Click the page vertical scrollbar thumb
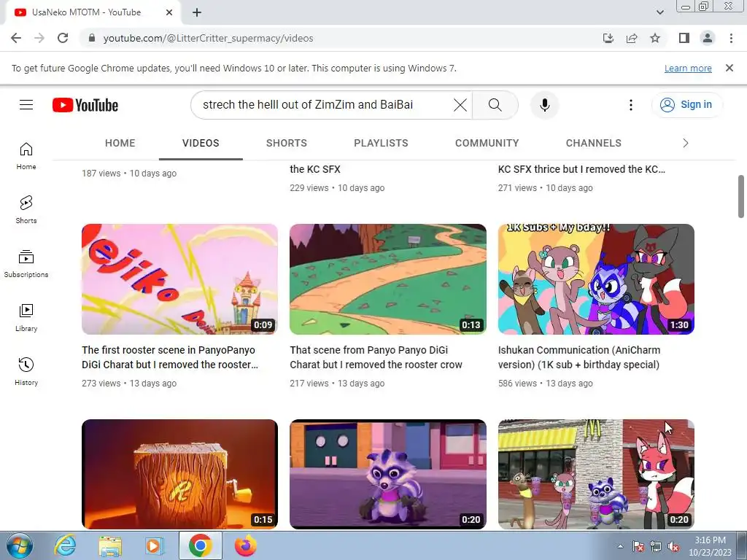Image resolution: width=747 pixels, height=560 pixels. [741, 196]
